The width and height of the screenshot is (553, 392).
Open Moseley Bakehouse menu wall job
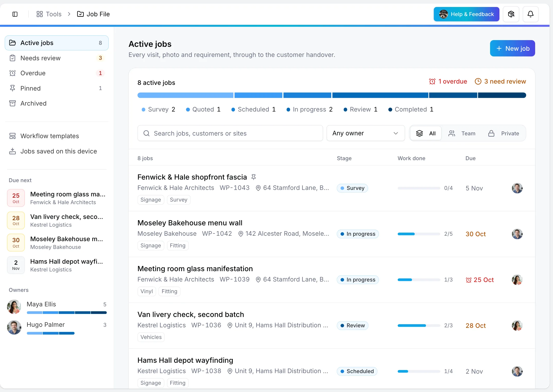[190, 223]
